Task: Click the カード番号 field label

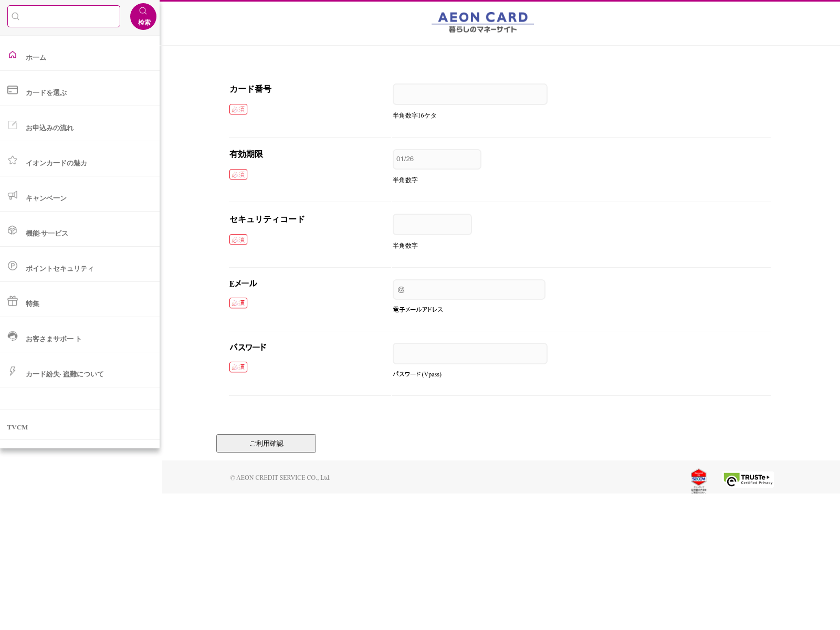Action: pyautogui.click(x=250, y=89)
